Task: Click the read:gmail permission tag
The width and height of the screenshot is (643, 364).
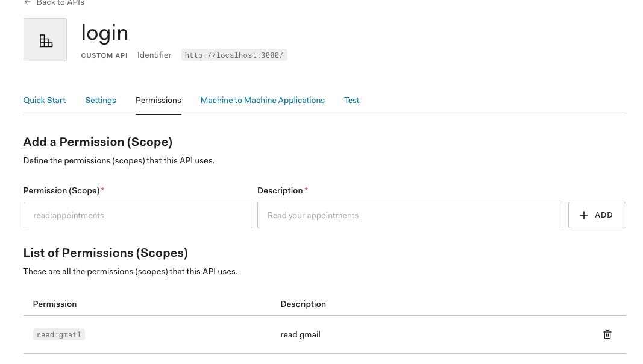Action: (x=58, y=335)
